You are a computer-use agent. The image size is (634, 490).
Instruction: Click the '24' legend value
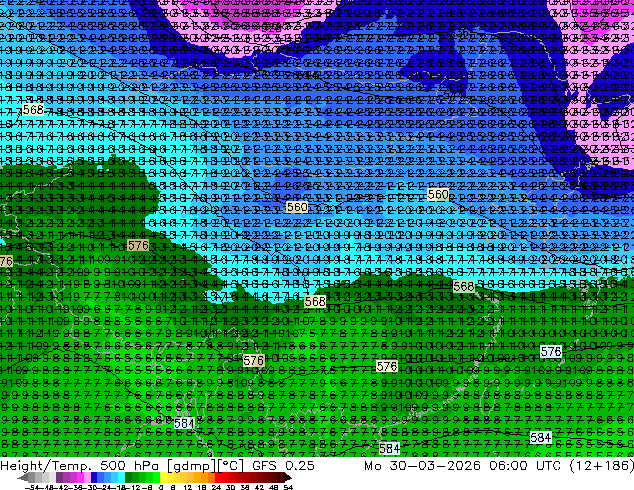216,487
